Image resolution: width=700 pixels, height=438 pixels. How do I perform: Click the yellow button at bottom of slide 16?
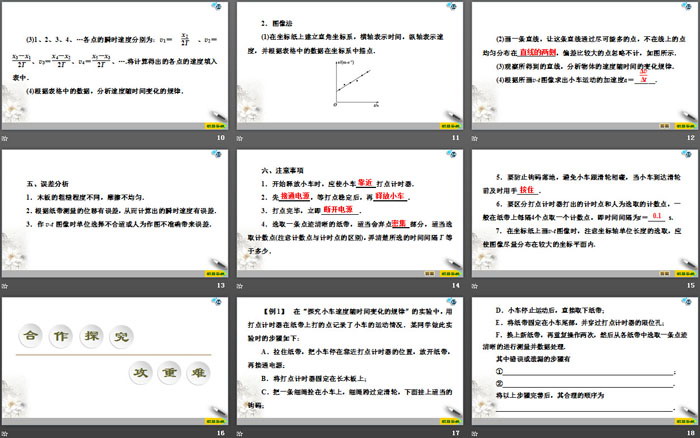tap(215, 421)
